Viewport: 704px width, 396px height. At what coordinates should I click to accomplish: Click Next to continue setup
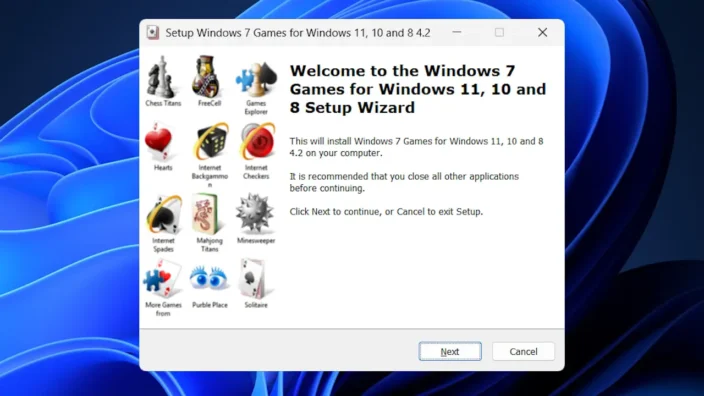coord(450,352)
